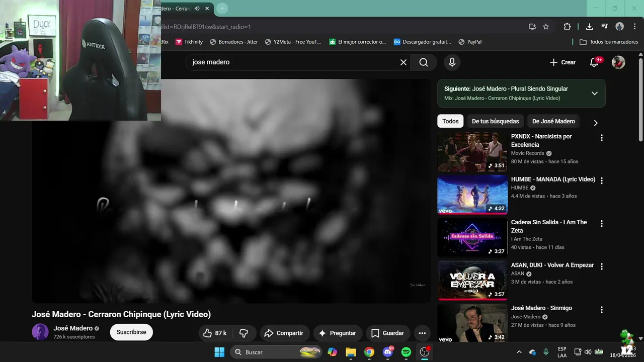The image size is (644, 362).
Task: Click the YouTube search magnifier button
Action: click(424, 62)
